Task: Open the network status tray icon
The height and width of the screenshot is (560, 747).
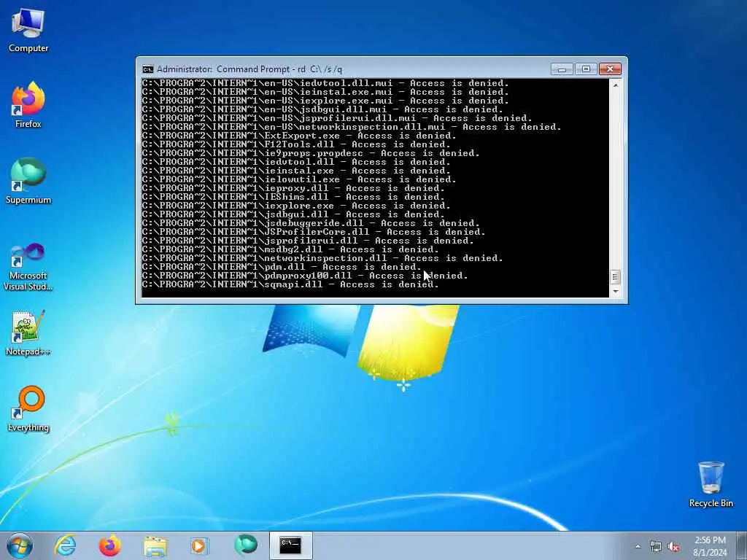Action: (656, 547)
